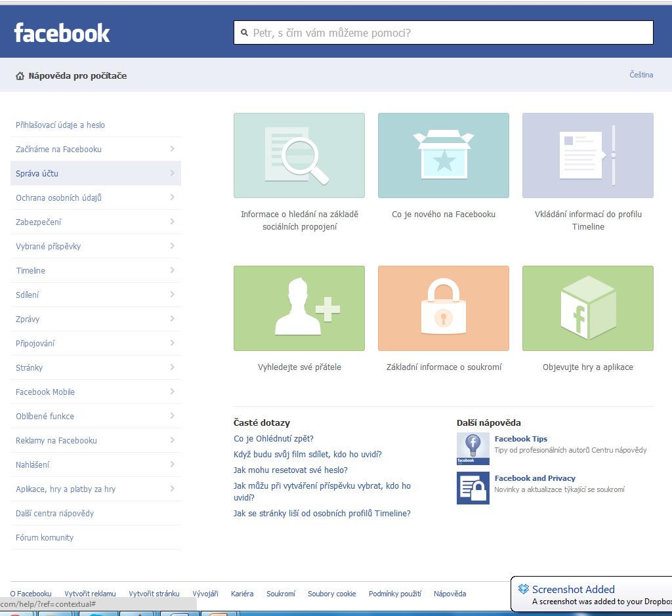Viewport: 672px width, 616px height.
Task: Select Nahlášení in the sidebar
Action: click(96, 464)
